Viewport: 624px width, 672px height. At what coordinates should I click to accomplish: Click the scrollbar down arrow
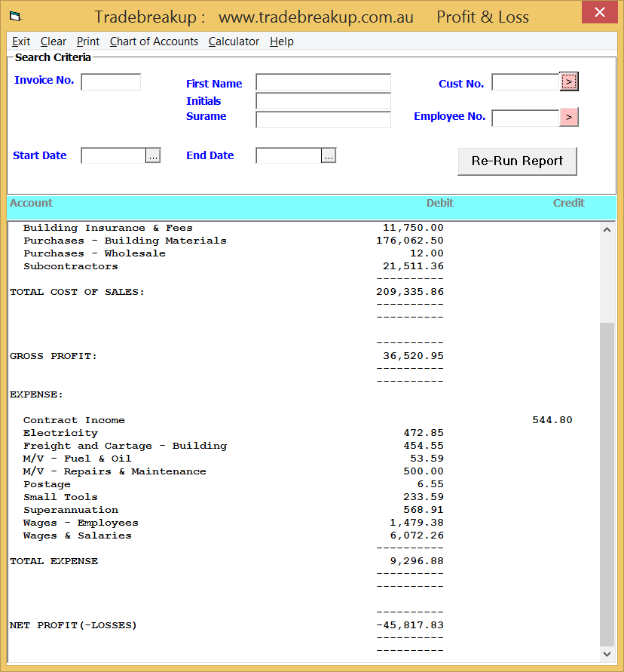pyautogui.click(x=607, y=654)
